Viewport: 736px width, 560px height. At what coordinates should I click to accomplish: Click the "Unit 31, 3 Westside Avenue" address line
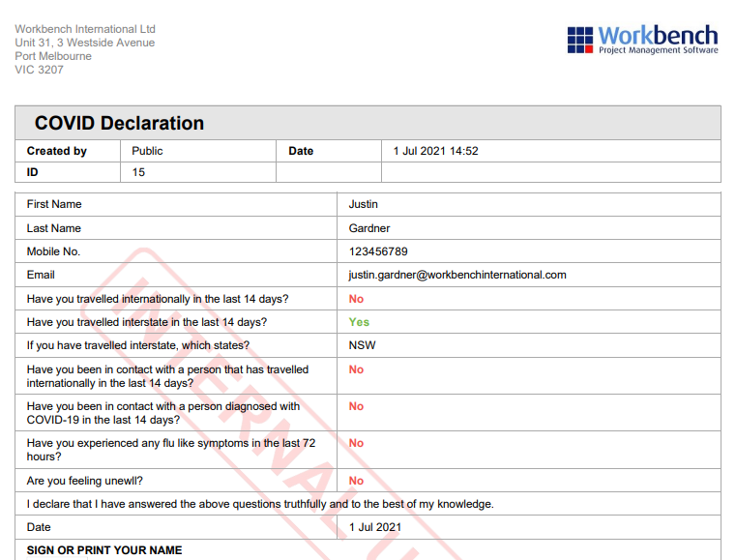84,43
